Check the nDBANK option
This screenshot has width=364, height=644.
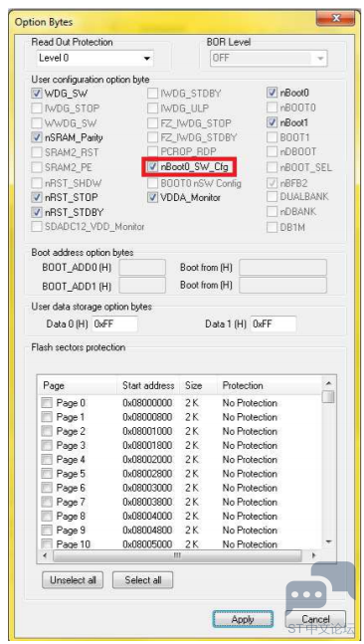(x=272, y=212)
